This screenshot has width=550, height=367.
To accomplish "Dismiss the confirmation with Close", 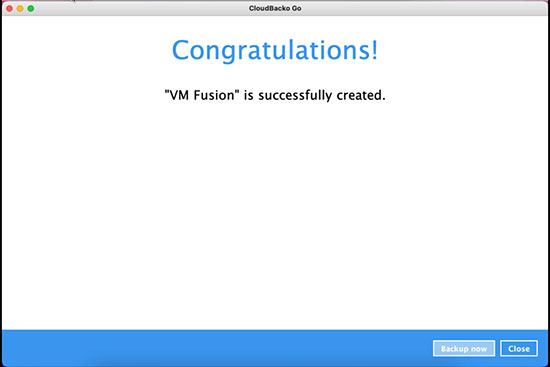I will [519, 348].
